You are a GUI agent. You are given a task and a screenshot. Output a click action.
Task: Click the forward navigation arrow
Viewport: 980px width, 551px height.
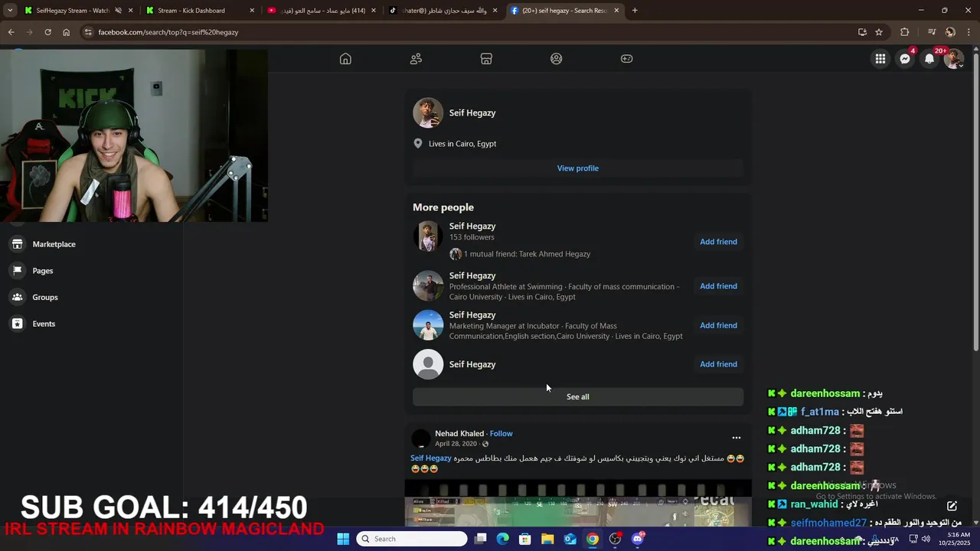pos(29,32)
